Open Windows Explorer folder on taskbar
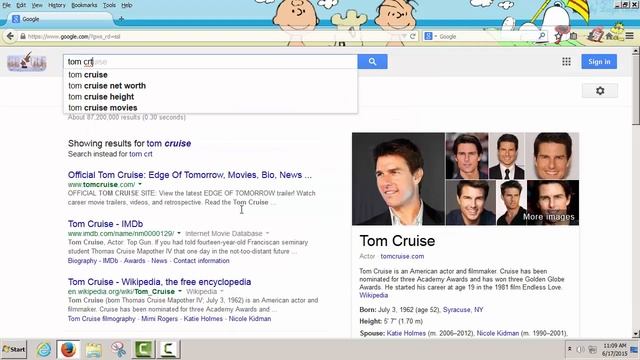This screenshot has height=360, width=640. [93, 349]
